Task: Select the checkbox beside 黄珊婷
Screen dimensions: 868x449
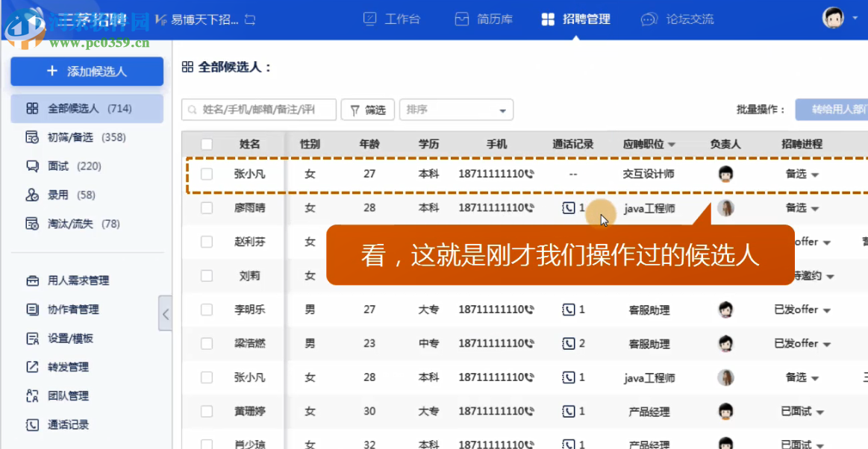Action: click(x=206, y=411)
